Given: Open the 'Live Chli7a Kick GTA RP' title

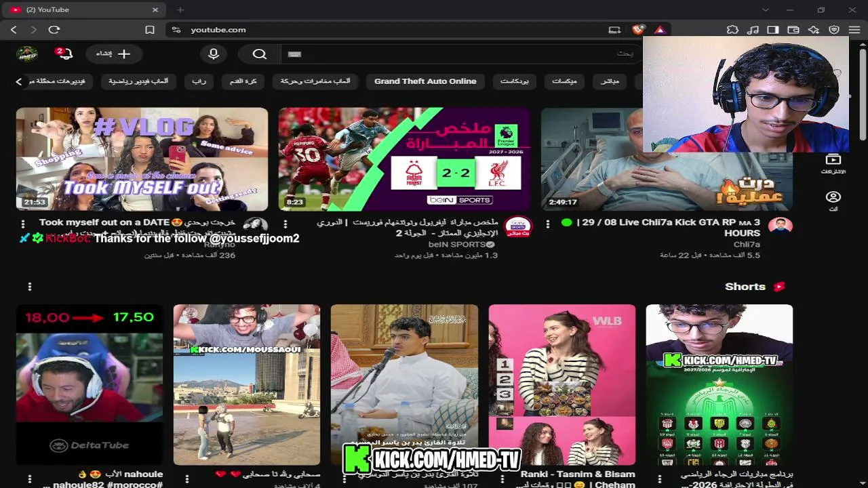Looking at the screenshot, I should pyautogui.click(x=661, y=228).
